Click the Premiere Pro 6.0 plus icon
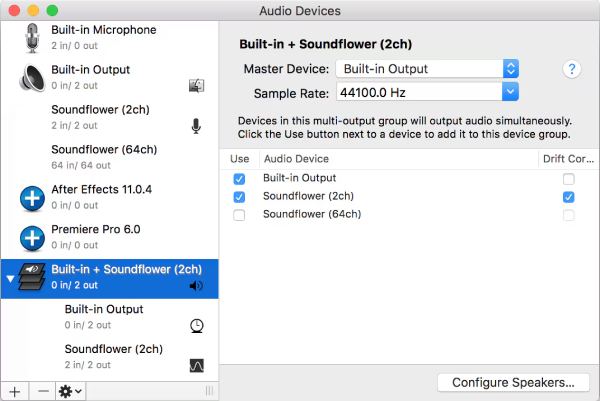 32,238
